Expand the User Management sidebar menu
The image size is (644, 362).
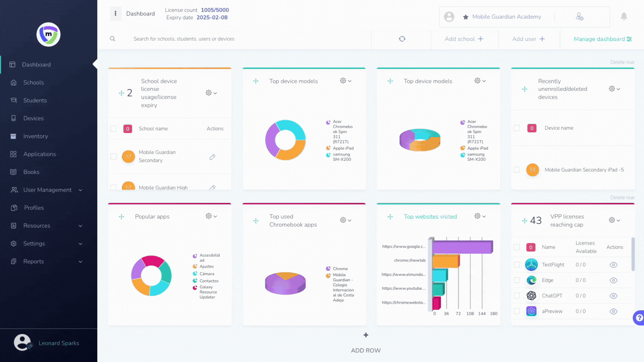click(47, 190)
